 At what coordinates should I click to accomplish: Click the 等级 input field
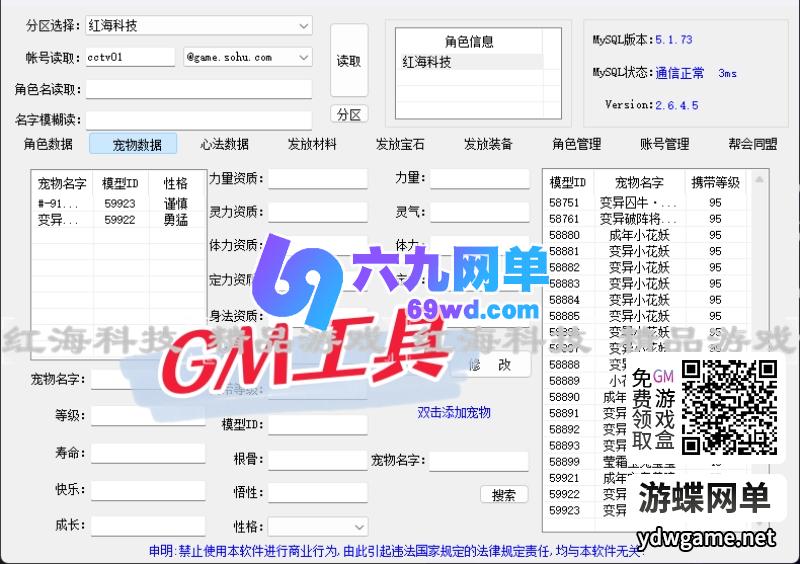(148, 415)
